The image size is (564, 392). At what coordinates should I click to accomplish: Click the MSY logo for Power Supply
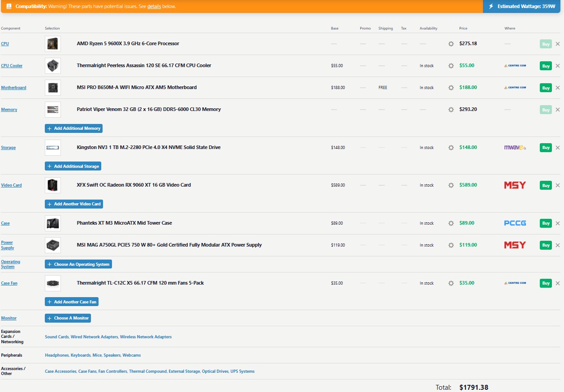(x=515, y=245)
